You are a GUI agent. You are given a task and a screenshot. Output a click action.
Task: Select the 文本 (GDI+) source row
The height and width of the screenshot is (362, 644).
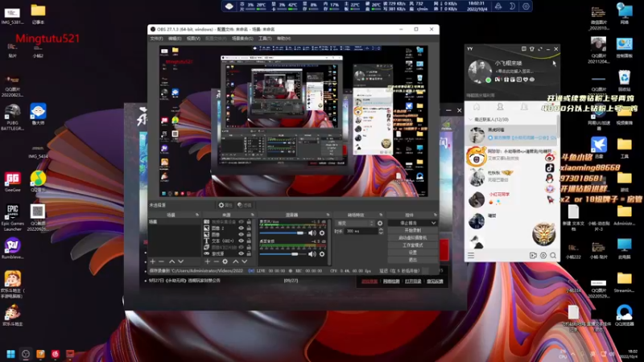228,241
